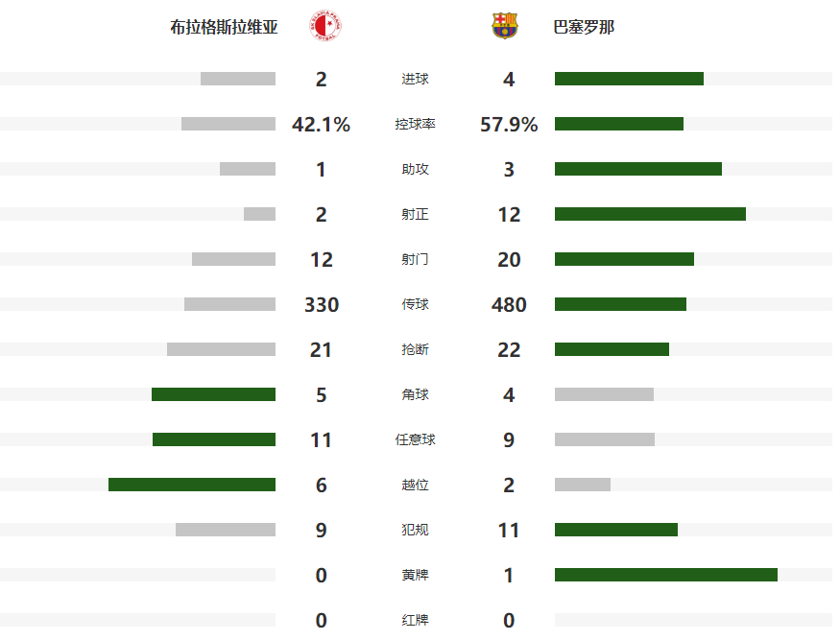Image resolution: width=840 pixels, height=640 pixels.
Task: Click Slavia's 42.1% possession value
Action: (x=321, y=125)
